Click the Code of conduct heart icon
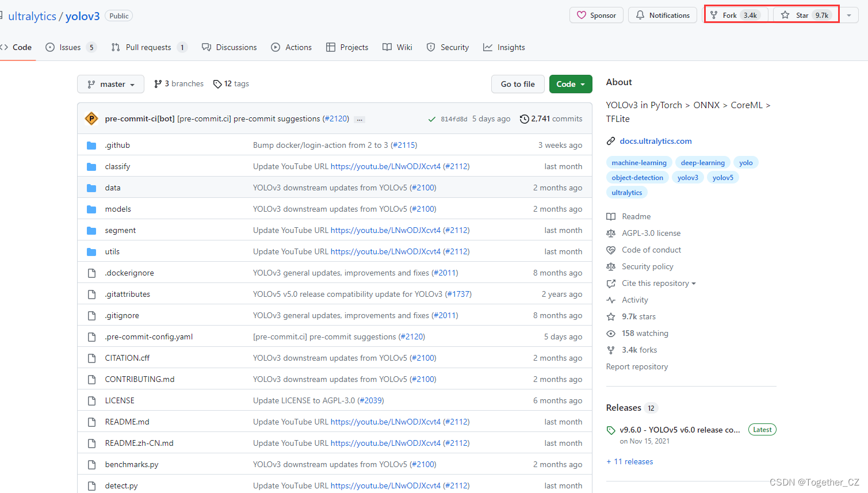The image size is (868, 493). (611, 250)
